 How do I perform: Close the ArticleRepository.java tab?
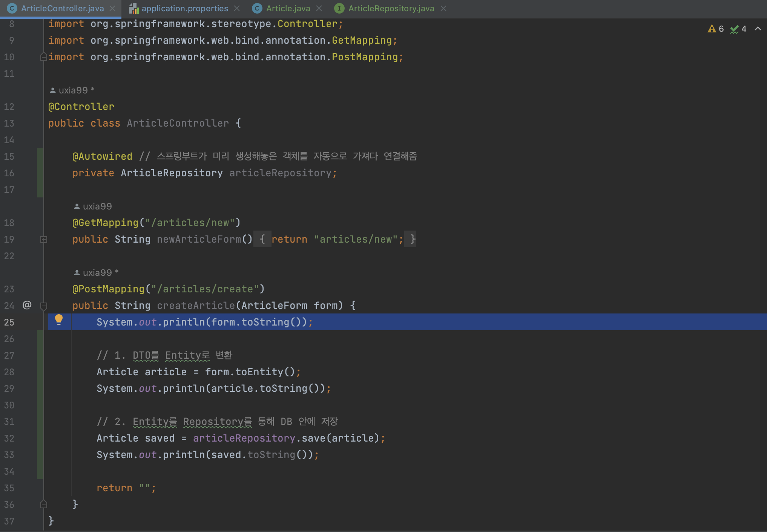coord(443,8)
